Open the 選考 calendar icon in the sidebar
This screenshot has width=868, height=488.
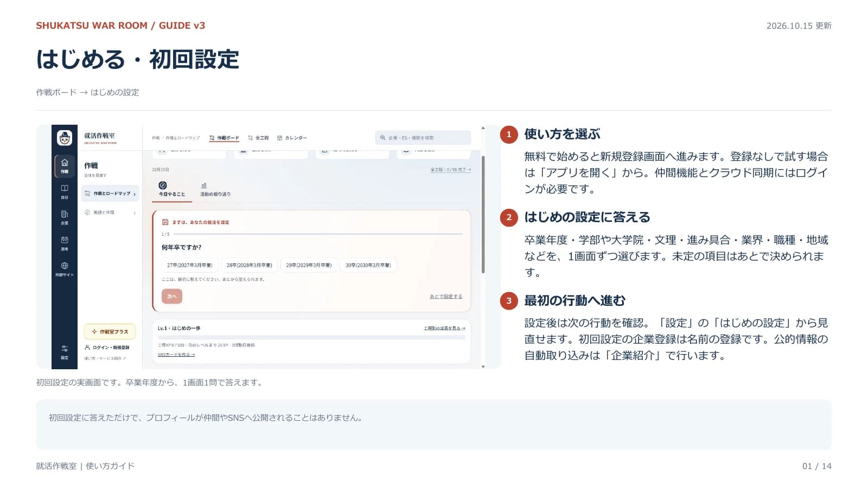click(x=65, y=240)
